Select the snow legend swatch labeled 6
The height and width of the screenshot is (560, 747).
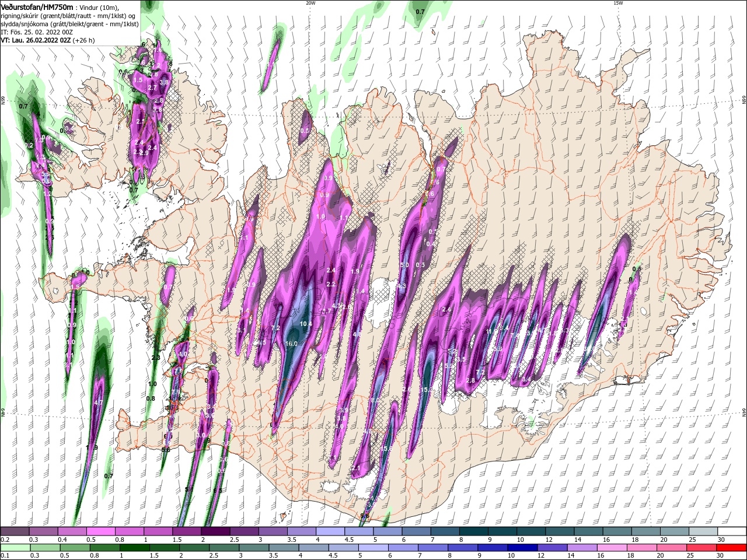[x=417, y=531]
